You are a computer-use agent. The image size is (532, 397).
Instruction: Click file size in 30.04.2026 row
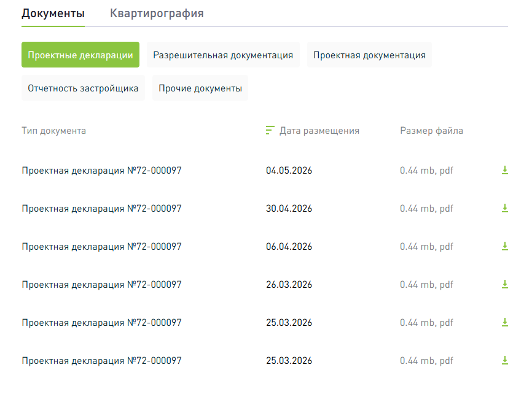click(x=426, y=208)
